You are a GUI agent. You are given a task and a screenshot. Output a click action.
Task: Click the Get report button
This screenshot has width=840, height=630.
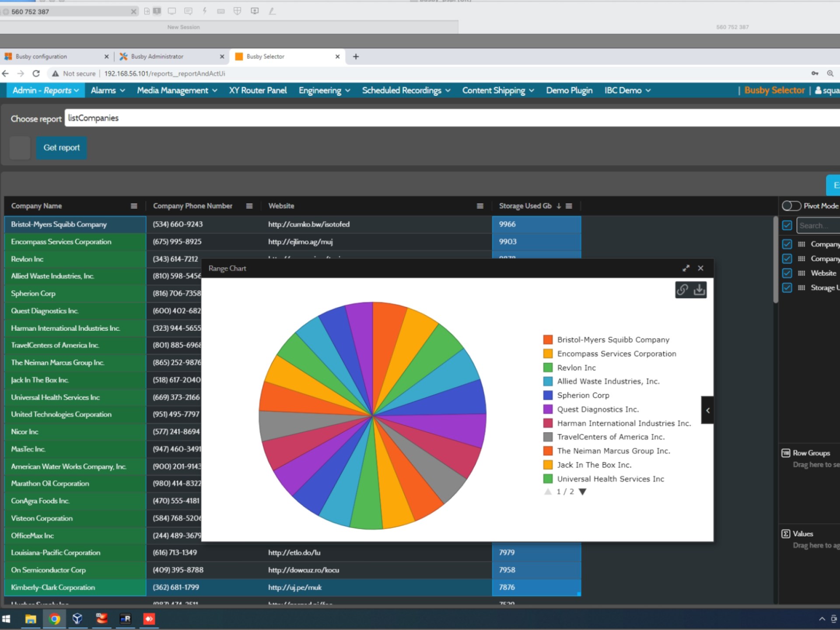pyautogui.click(x=61, y=148)
